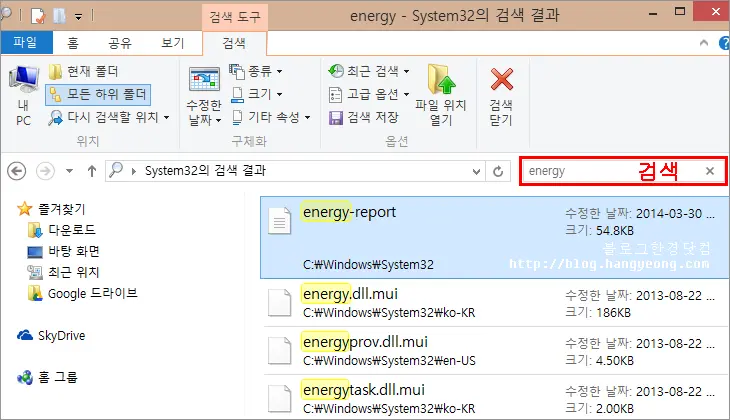
Task: Expand the 종류 (kind) filter dropdown
Action: pos(256,71)
